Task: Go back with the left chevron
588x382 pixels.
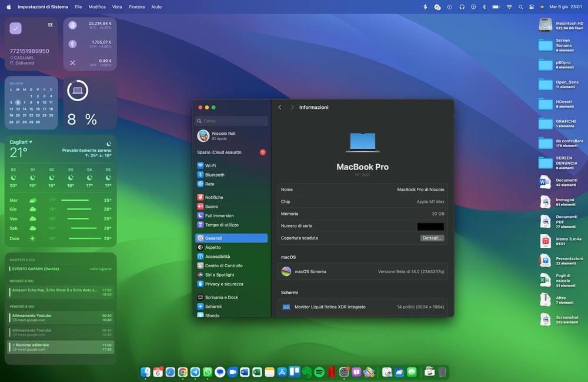Action: [x=280, y=107]
